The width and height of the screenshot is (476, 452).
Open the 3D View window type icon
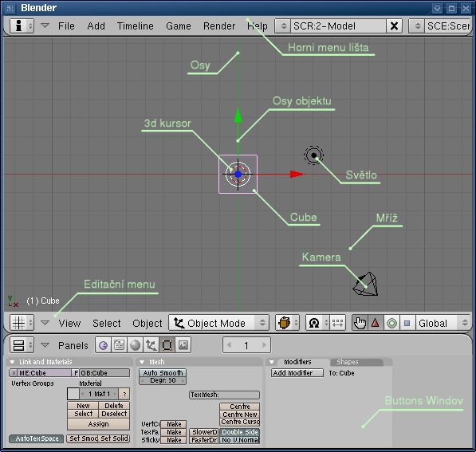pyautogui.click(x=22, y=322)
